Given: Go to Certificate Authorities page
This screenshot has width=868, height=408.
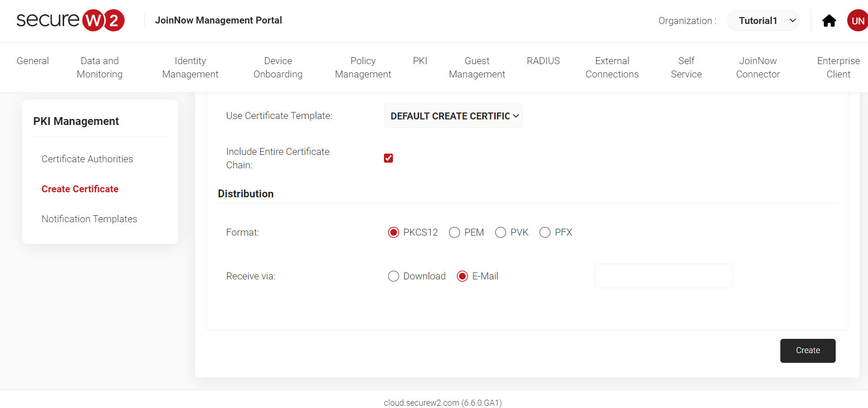Looking at the screenshot, I should [x=87, y=159].
